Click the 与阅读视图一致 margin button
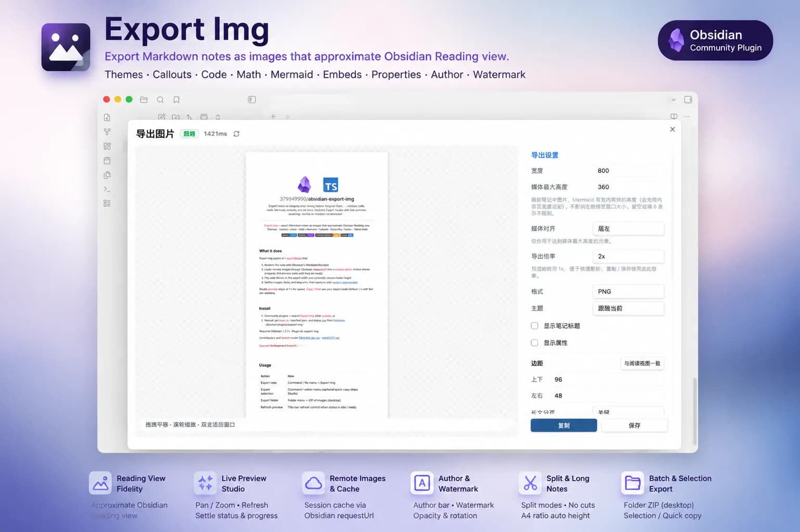 tap(642, 363)
